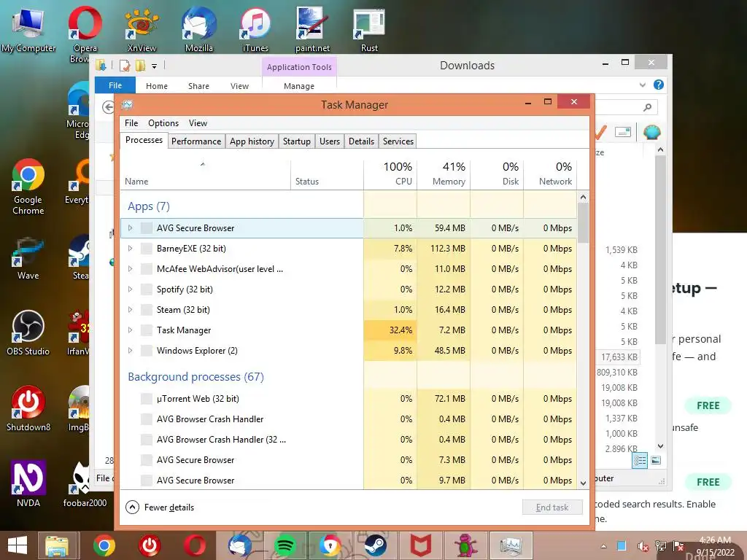The width and height of the screenshot is (747, 560).
Task: Open paint.net desktop shortcut
Action: (312, 29)
